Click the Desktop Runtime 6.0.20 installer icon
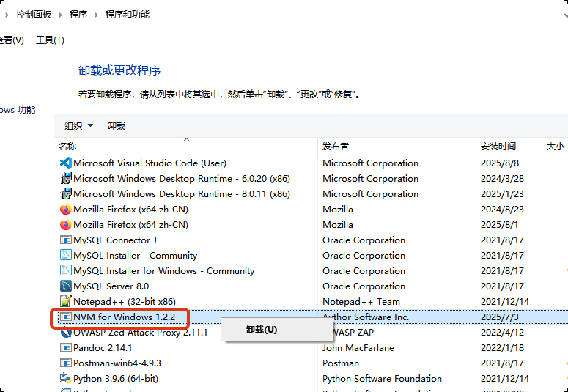The height and width of the screenshot is (392, 568). (65, 179)
